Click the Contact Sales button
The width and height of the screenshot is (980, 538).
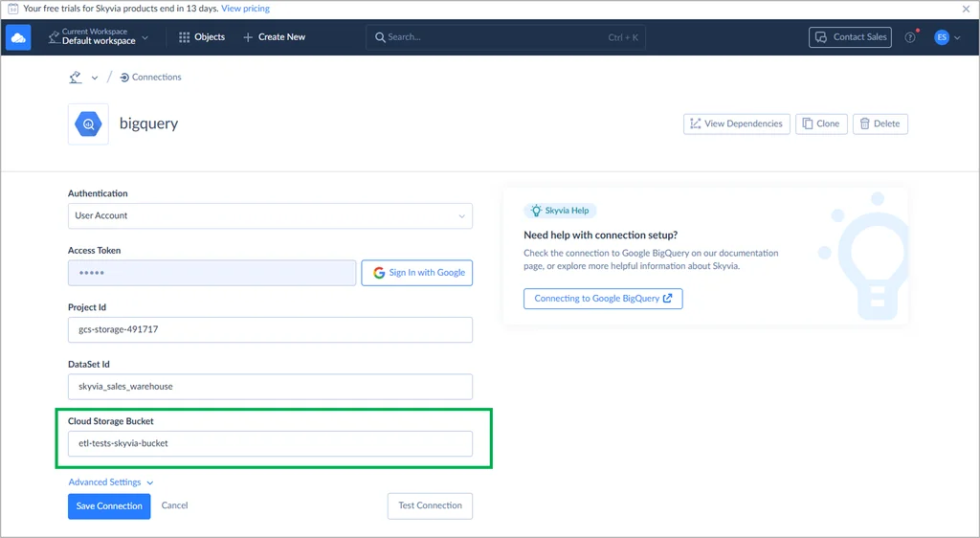tap(850, 37)
